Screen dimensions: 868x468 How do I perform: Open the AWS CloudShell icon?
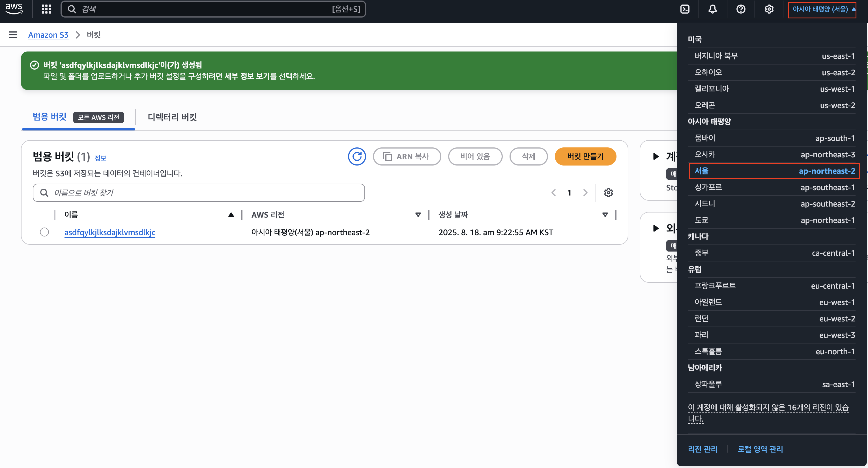click(x=685, y=9)
